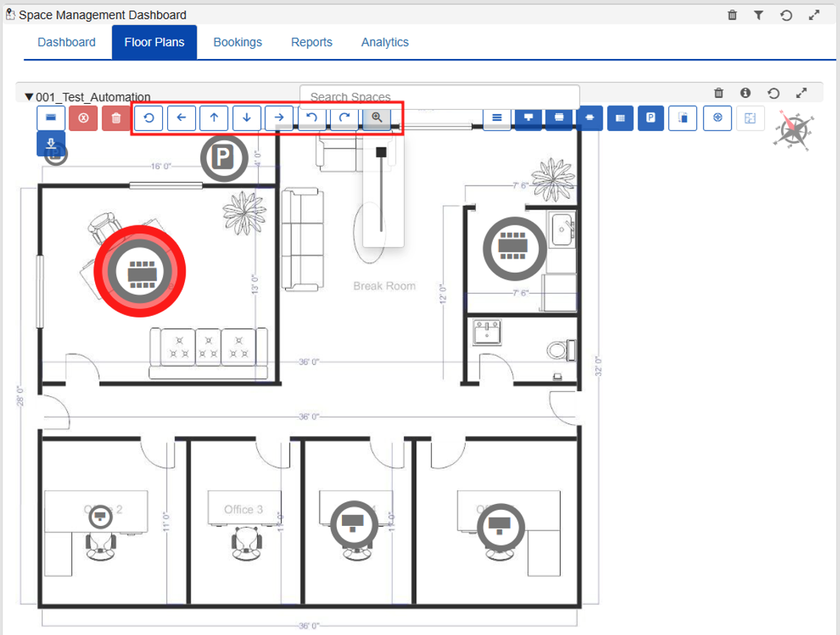Open the dashboard filter funnel icon

758,15
